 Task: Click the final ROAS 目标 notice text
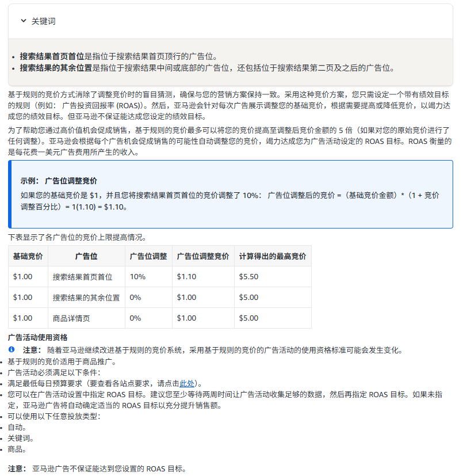point(98,469)
